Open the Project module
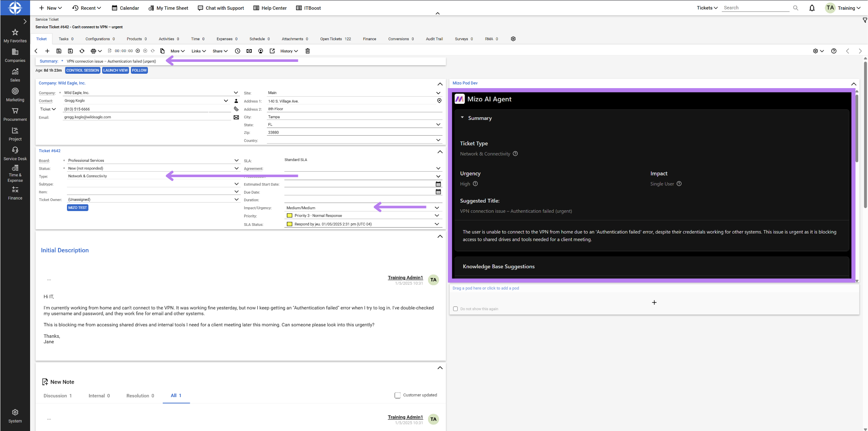Screen dimensions: 868x431 click(x=15, y=134)
